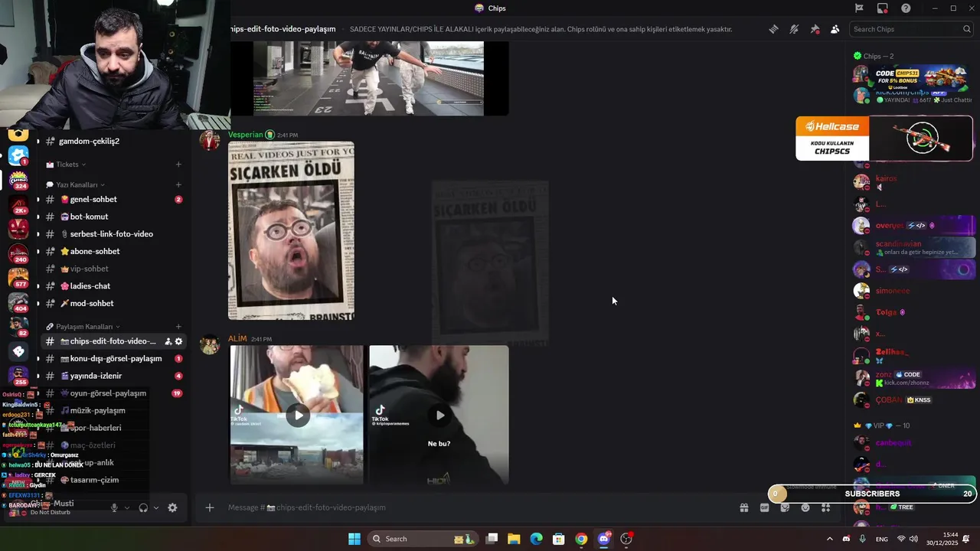
Task: Open server icon with 240 badge
Action: (18, 253)
